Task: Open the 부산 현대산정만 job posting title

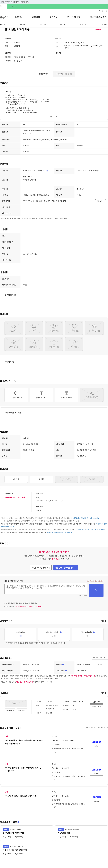Action: coord(24,742)
